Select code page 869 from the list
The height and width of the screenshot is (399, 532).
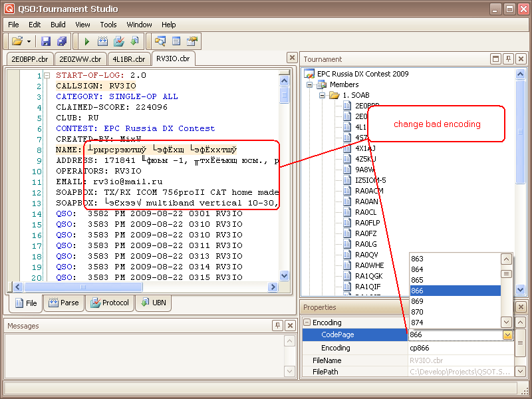point(417,301)
